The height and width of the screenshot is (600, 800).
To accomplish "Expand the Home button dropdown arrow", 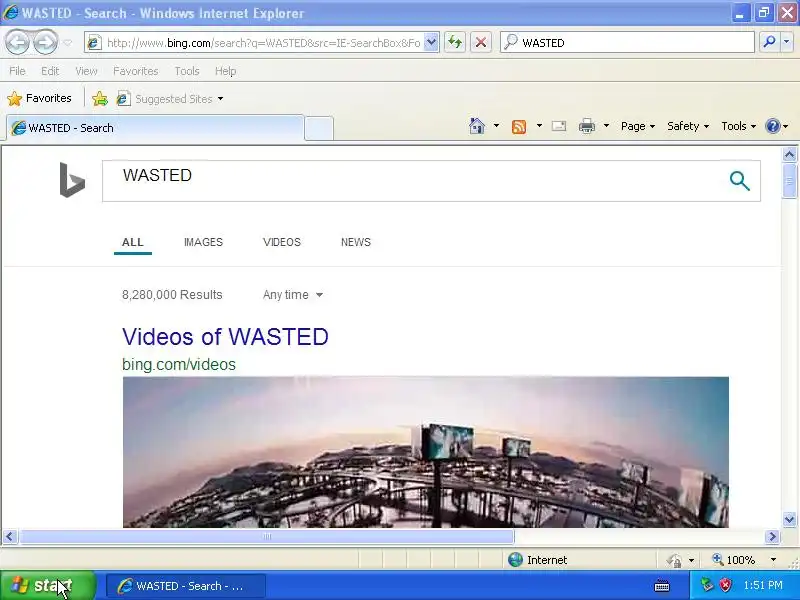I will [496, 126].
